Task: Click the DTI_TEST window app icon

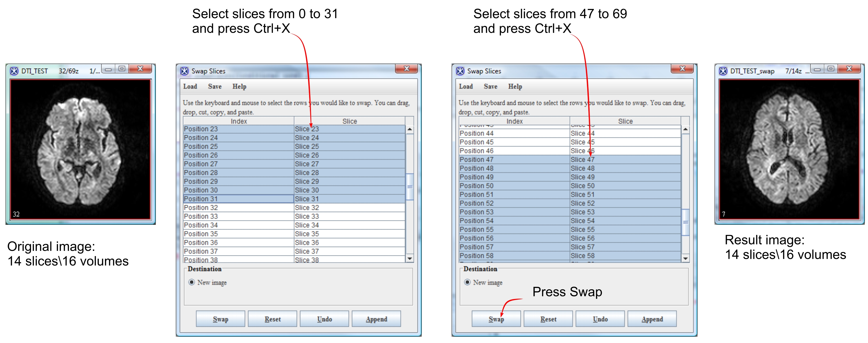Action: click(14, 71)
